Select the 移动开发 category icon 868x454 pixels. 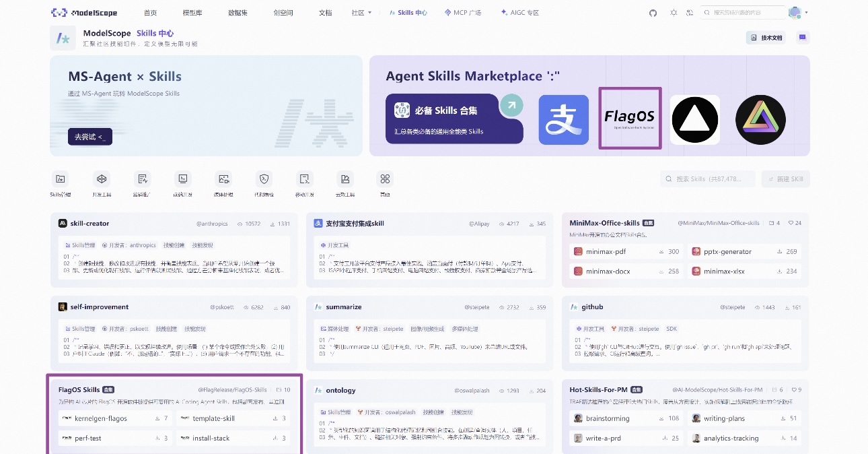(x=305, y=179)
